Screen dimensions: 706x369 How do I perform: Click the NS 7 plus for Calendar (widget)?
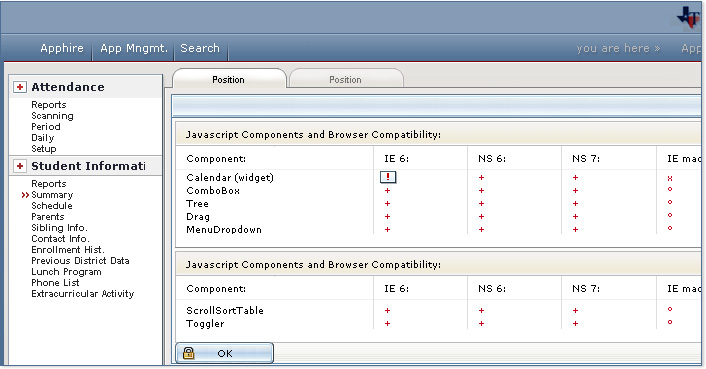(575, 178)
